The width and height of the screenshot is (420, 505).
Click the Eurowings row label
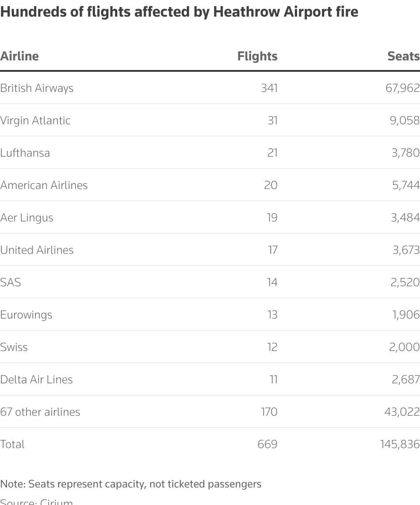tap(26, 315)
